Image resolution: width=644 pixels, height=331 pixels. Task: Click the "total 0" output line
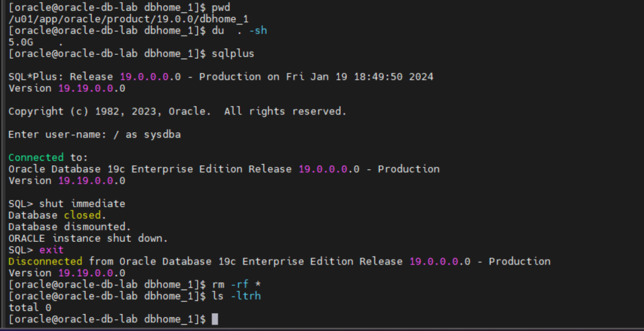click(x=30, y=308)
